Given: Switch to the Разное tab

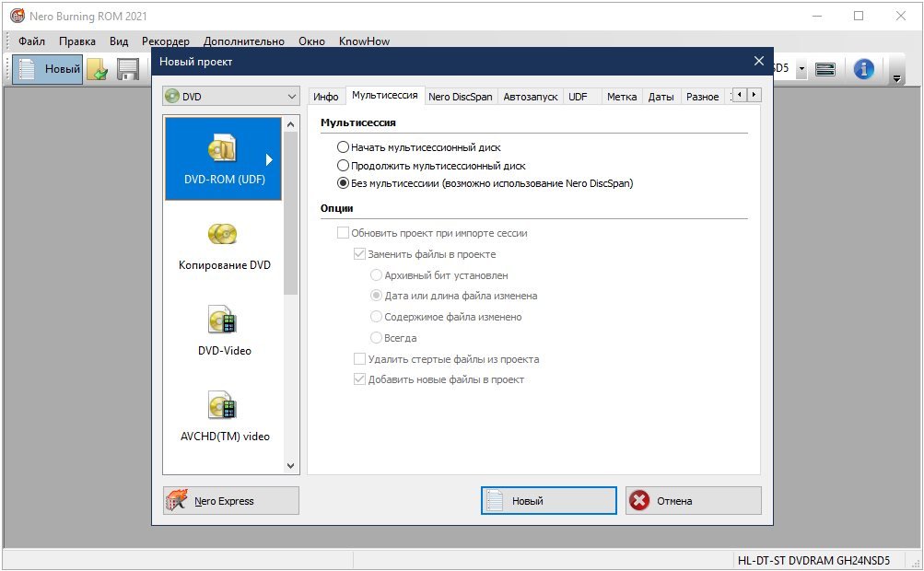Looking at the screenshot, I should tap(702, 97).
